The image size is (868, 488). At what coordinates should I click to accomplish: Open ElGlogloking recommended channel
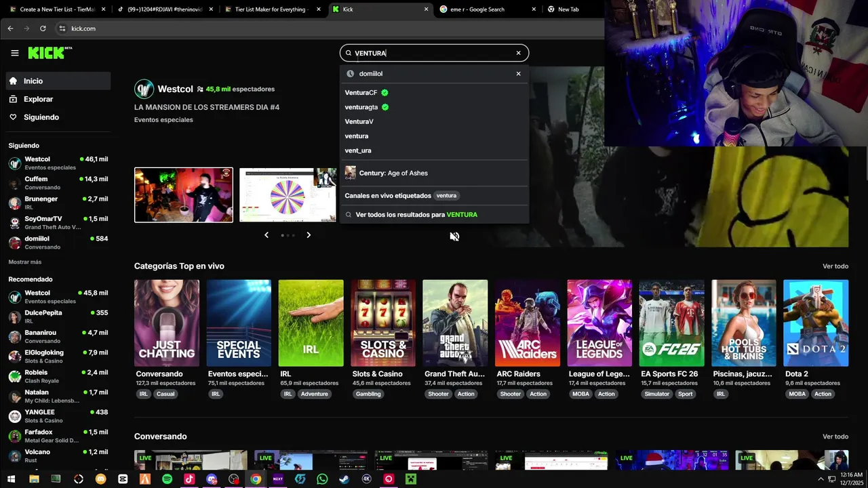pyautogui.click(x=58, y=357)
